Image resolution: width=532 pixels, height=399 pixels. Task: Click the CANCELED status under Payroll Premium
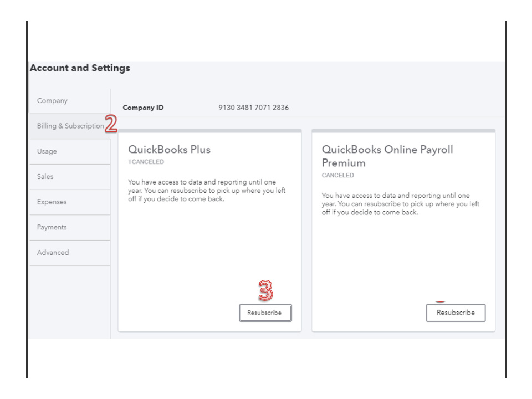337,176
